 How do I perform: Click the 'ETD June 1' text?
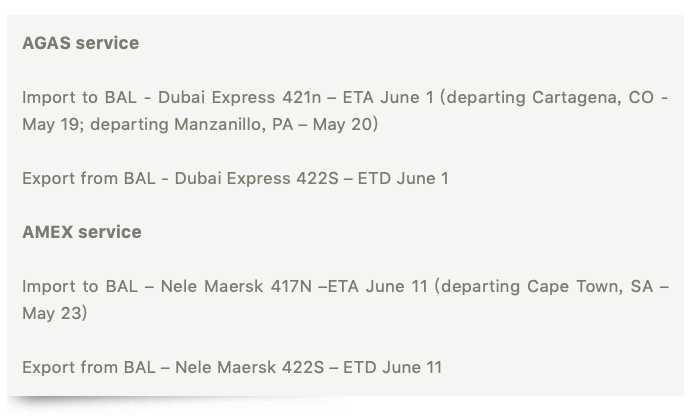pyautogui.click(x=403, y=179)
